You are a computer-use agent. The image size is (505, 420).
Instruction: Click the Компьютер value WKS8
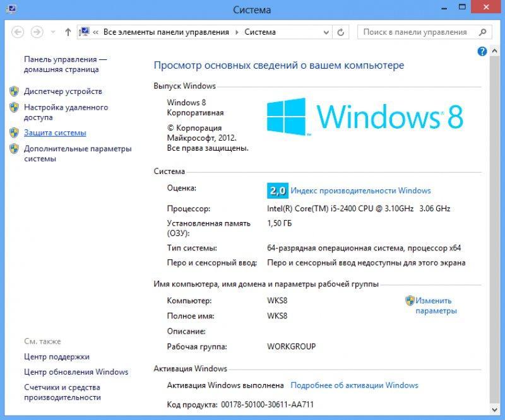(277, 301)
